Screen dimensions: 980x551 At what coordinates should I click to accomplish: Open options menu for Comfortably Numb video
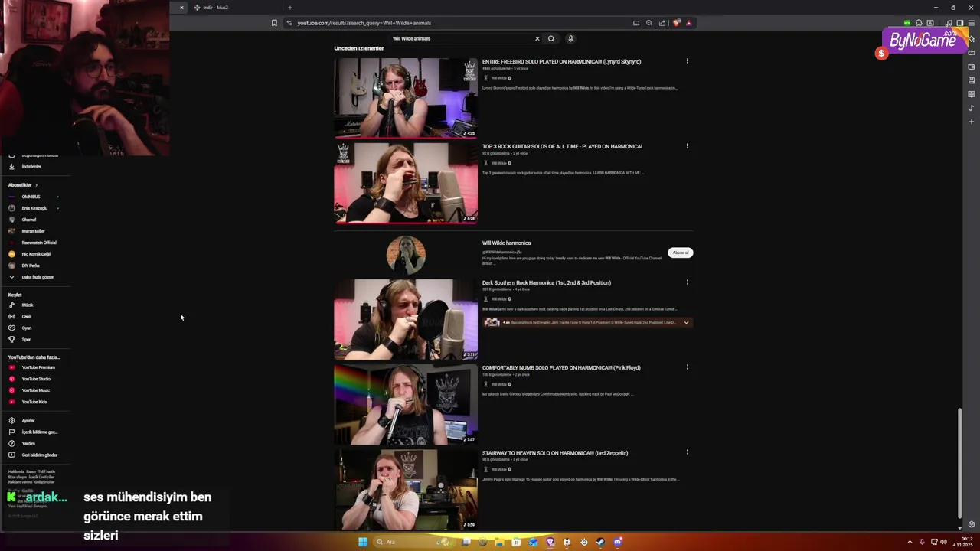click(x=687, y=367)
